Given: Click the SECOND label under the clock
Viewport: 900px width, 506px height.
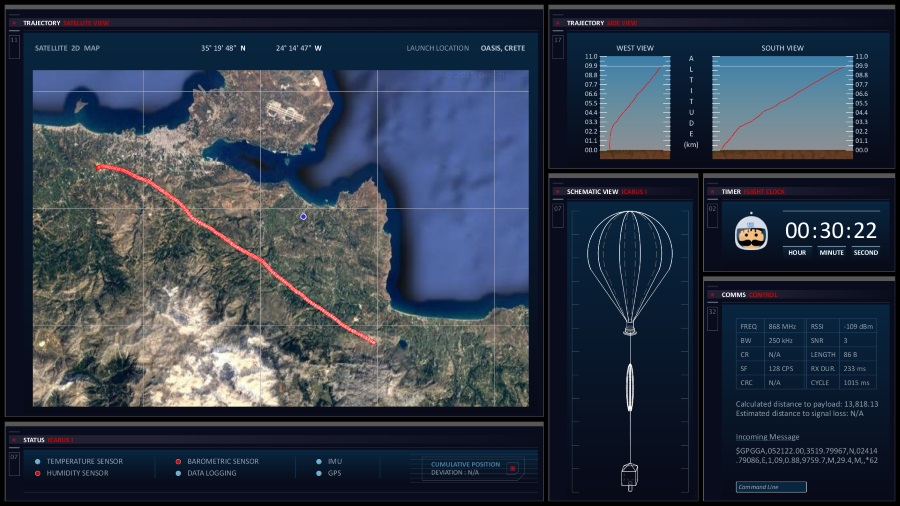Looking at the screenshot, I should tap(866, 252).
